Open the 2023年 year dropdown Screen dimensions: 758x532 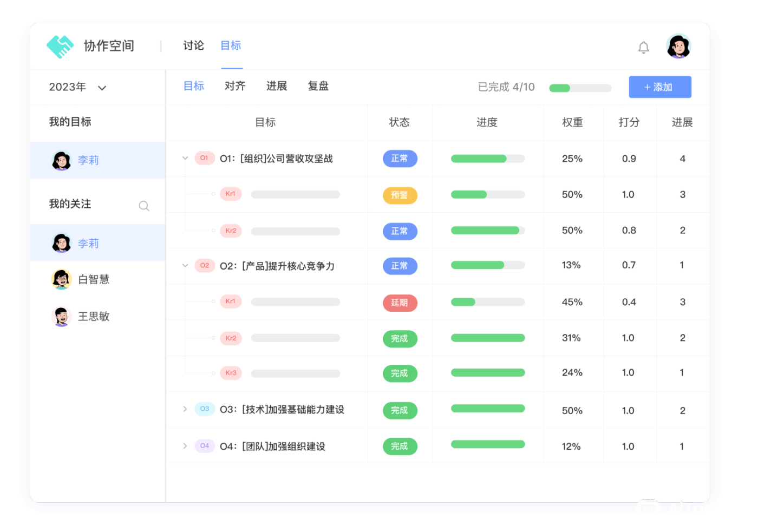[77, 87]
